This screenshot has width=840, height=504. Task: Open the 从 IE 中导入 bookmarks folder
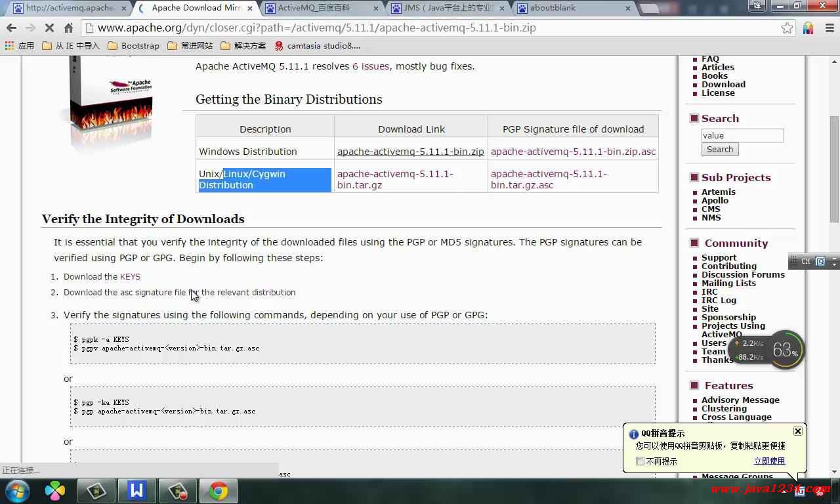[x=71, y=46]
